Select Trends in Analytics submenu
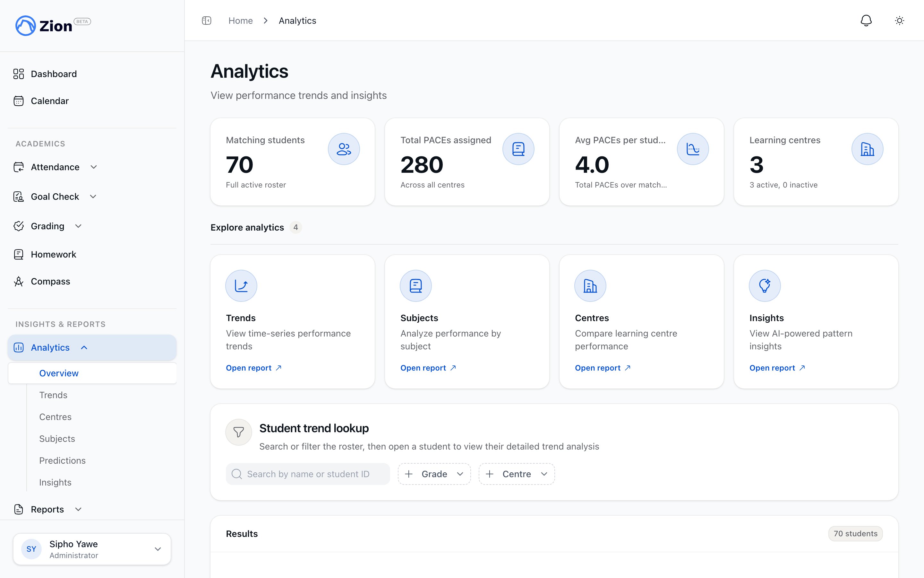This screenshot has height=578, width=924. click(x=53, y=395)
